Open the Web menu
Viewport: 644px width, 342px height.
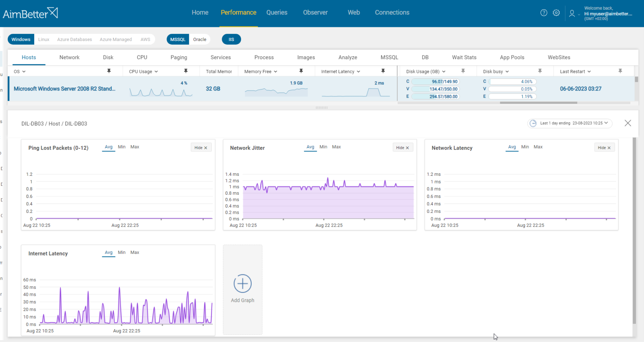(x=354, y=12)
